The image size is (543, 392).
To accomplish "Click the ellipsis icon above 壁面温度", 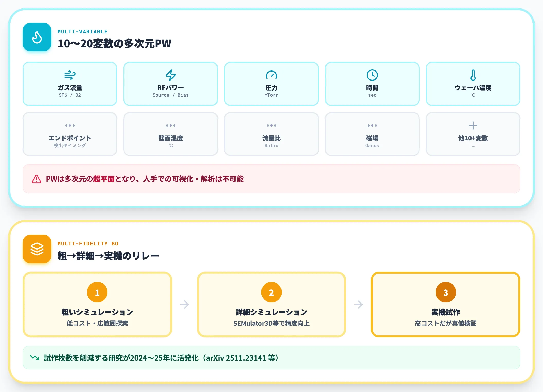I will pos(171,126).
